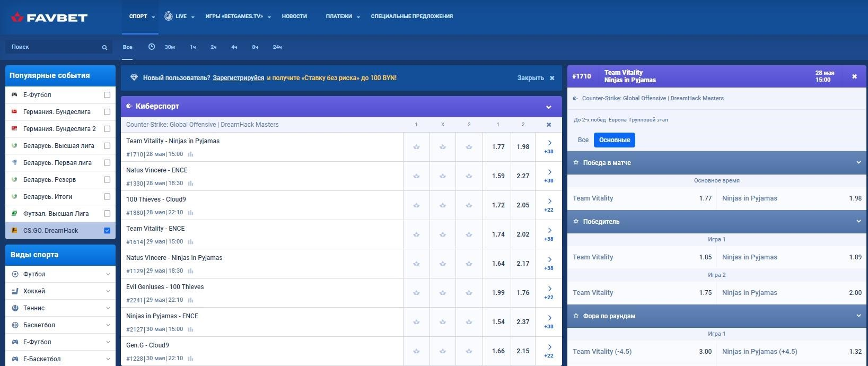
Task: Expand the Е-Футбол sport category
Action: pyautogui.click(x=108, y=342)
